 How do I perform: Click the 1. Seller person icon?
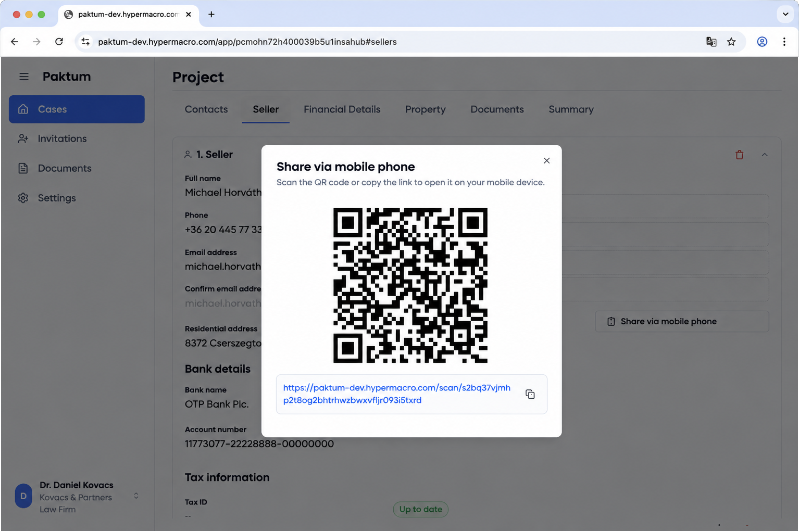pos(188,155)
